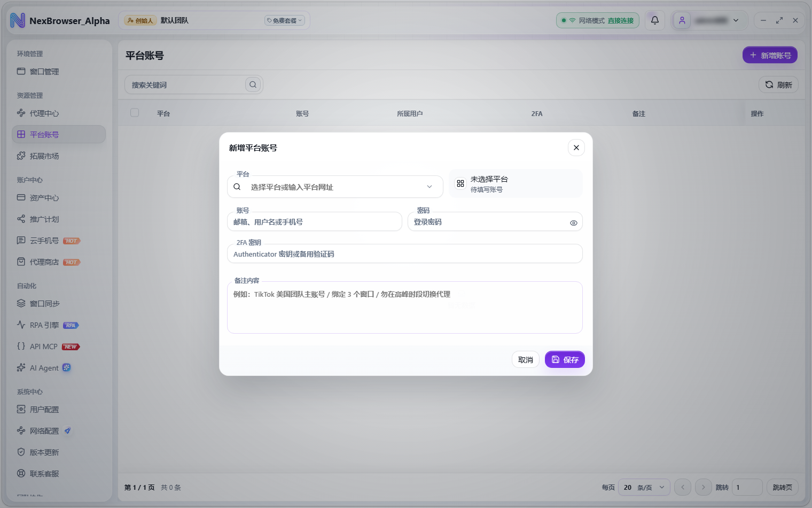The height and width of the screenshot is (508, 812).
Task: Open the 免费套餐 plan dropdown
Action: point(284,20)
